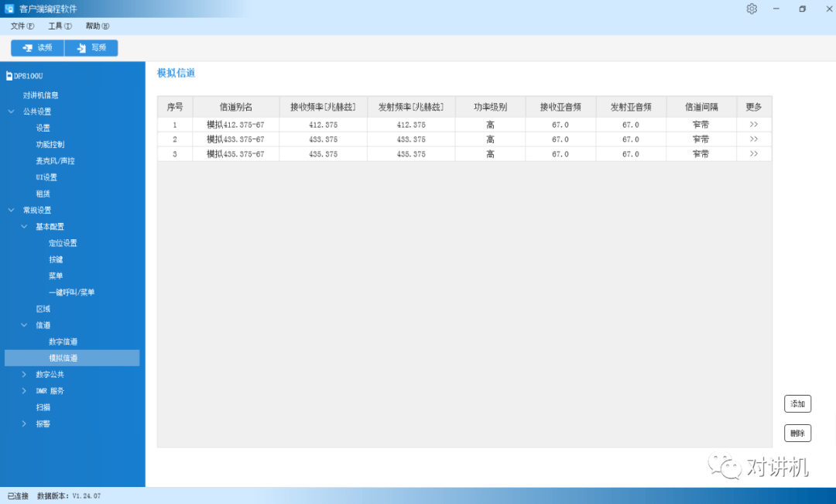The width and height of the screenshot is (836, 504).
Task: Click the DP8100U device icon
Action: point(9,76)
